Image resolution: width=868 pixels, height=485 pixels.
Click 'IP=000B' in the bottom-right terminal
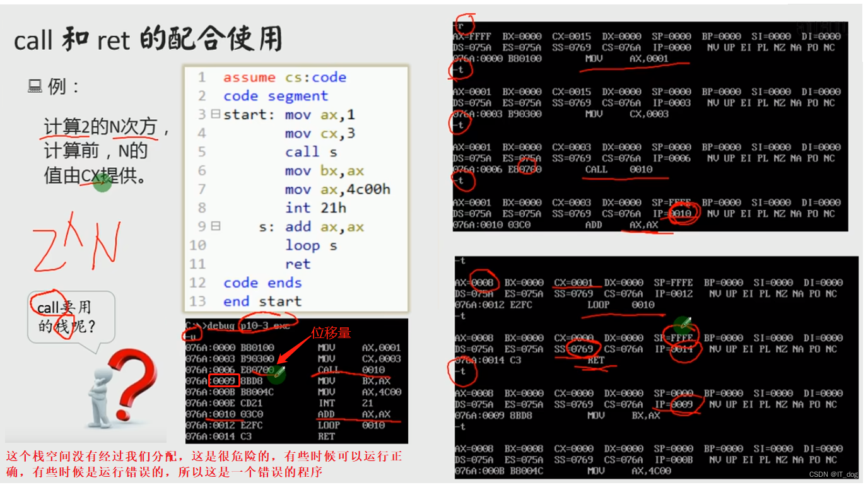pyautogui.click(x=674, y=460)
